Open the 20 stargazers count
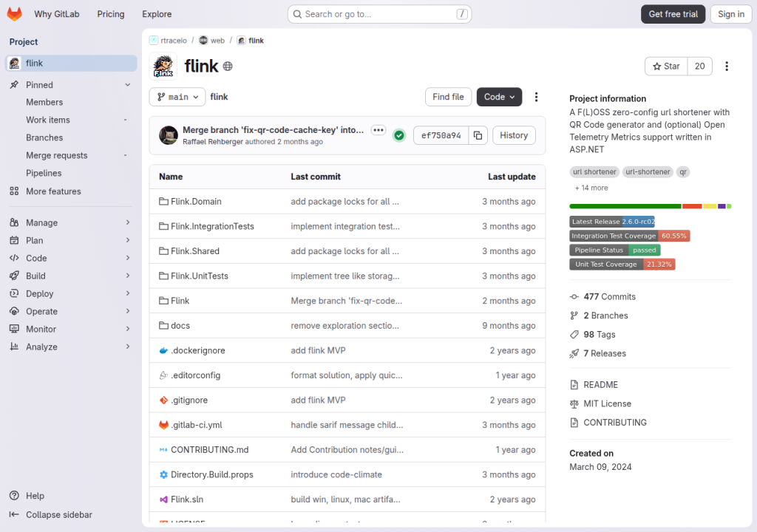 point(699,66)
